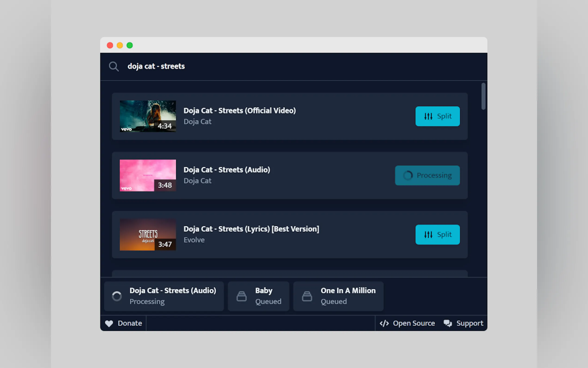The height and width of the screenshot is (368, 588).
Task: Click the results list scrollbar thumb
Action: [483, 96]
